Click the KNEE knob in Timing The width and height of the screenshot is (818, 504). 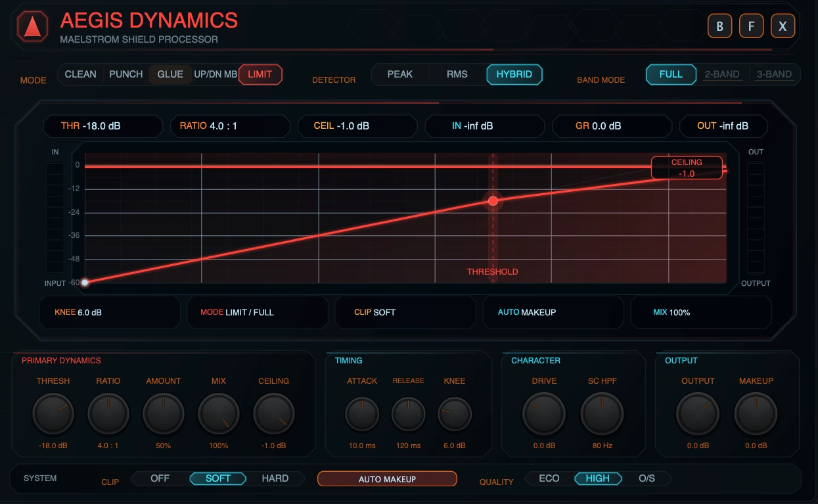click(x=455, y=414)
